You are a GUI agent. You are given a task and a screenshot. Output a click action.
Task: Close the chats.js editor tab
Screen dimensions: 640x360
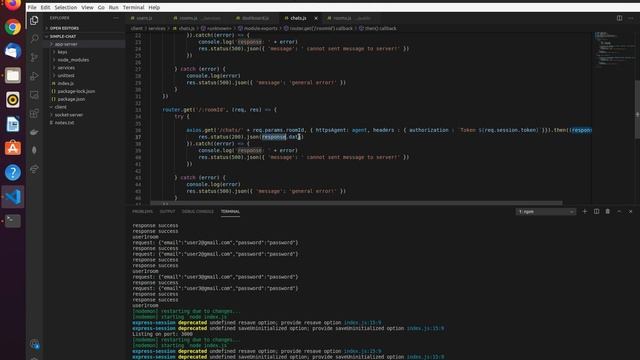tap(316, 18)
